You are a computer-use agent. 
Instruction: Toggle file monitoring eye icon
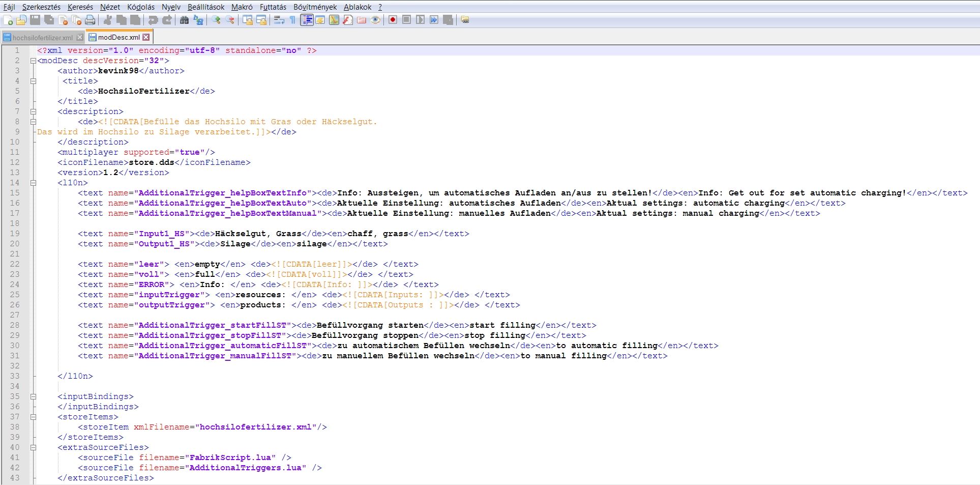(x=375, y=20)
